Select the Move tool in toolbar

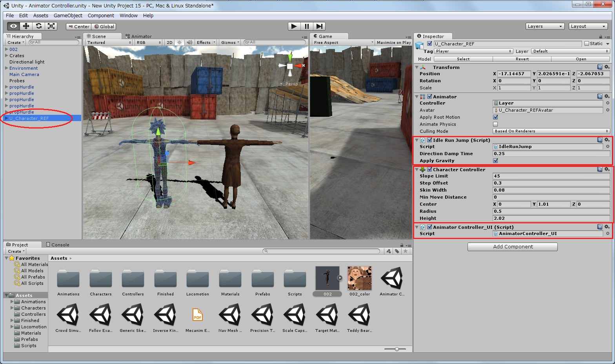click(x=26, y=26)
